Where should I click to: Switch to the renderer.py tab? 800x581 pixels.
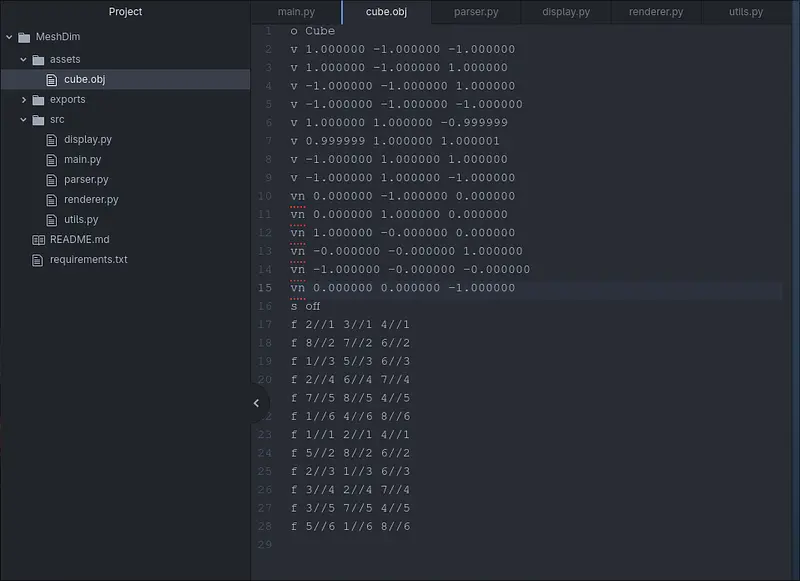(x=655, y=12)
